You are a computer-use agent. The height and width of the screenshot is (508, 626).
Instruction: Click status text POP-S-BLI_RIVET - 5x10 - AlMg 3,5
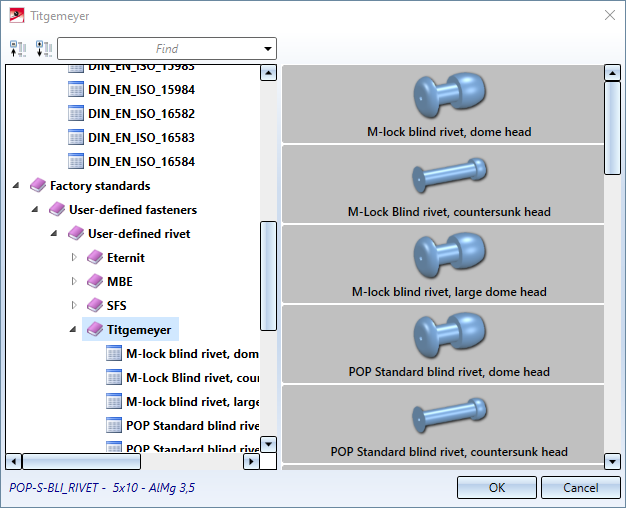[x=102, y=488]
